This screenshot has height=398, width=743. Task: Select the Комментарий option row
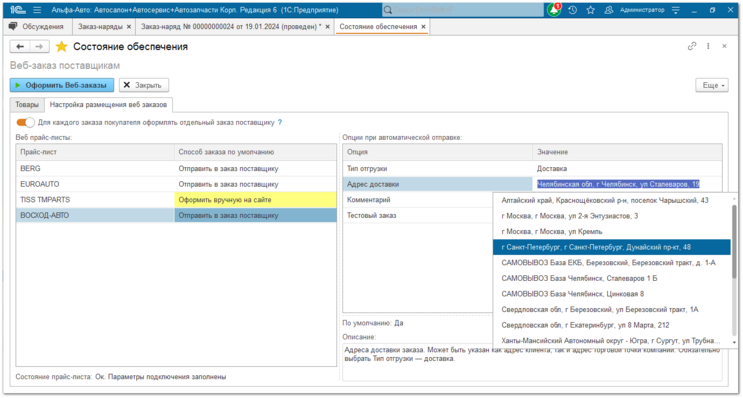(x=418, y=200)
